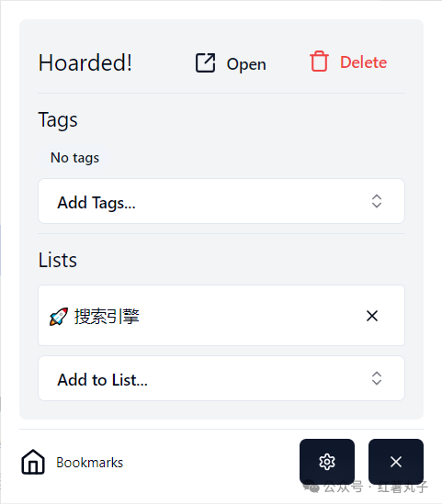Viewport: 442px width, 504px height.
Task: Click the open-in-new-window icon
Action: (x=205, y=62)
